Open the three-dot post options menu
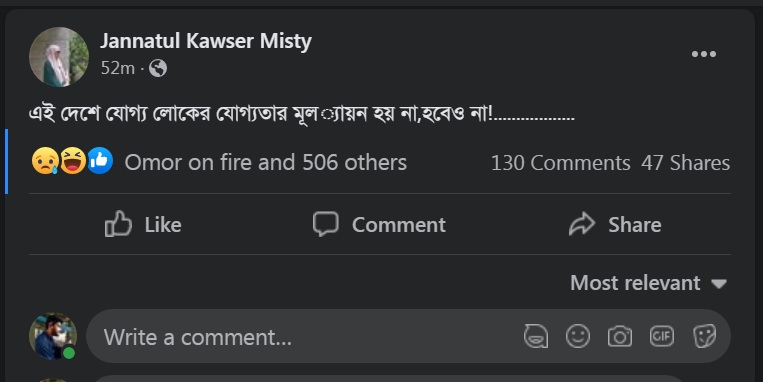The image size is (763, 382). [704, 54]
